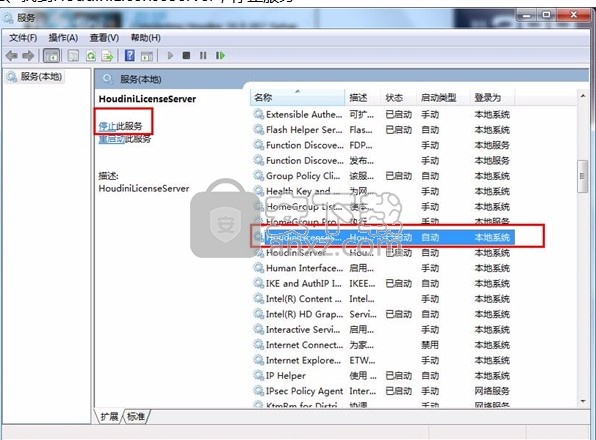Viewport: 596px width, 440px height.
Task: Select the HomeGroup List... service row
Action: point(382,207)
